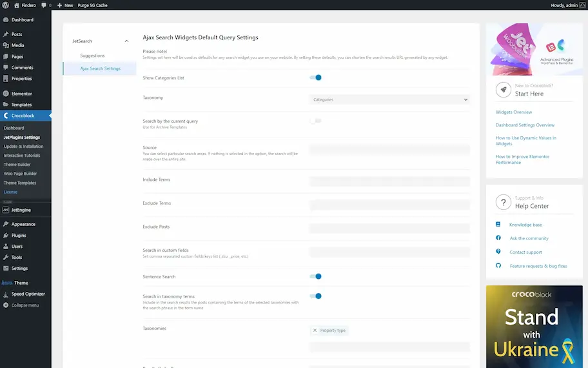
Task: Click the Source selection field
Action: click(389, 149)
